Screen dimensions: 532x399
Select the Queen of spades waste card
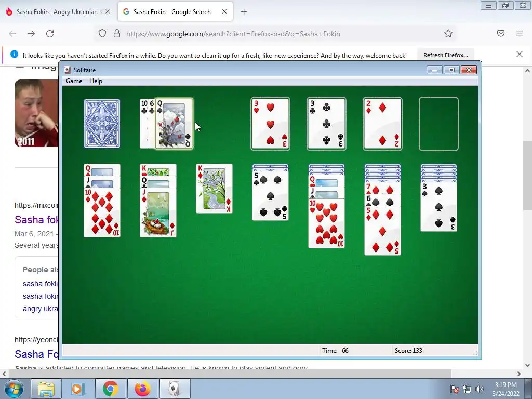(x=174, y=124)
